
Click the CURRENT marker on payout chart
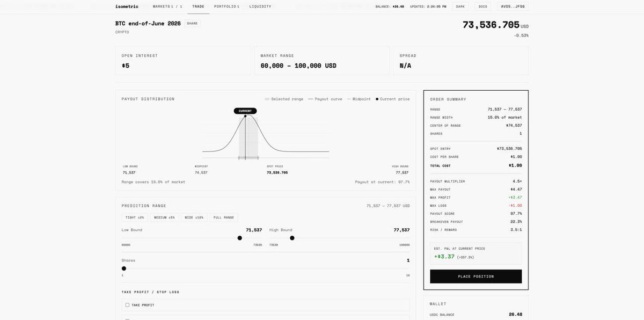pyautogui.click(x=245, y=111)
